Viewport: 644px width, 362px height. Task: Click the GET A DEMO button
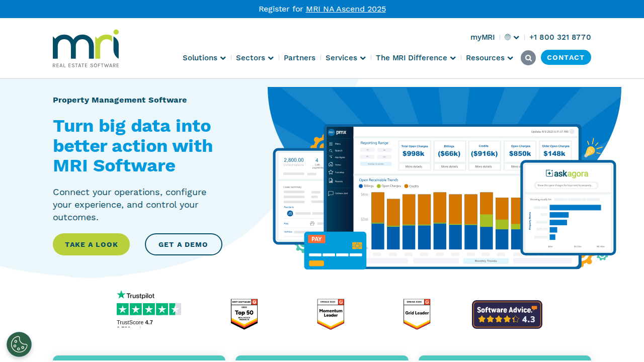pyautogui.click(x=183, y=244)
